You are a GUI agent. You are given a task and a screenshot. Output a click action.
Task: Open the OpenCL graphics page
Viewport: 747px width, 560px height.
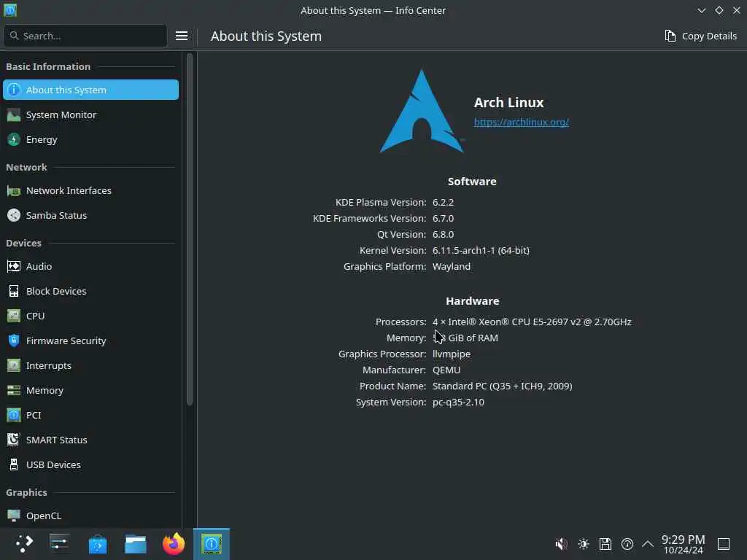[x=90, y=516]
